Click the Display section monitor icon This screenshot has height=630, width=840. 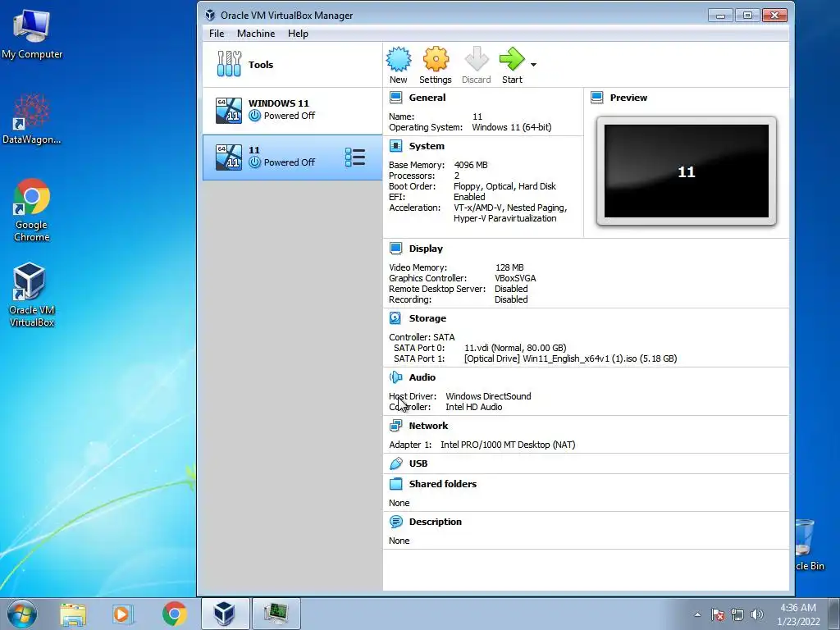(x=396, y=249)
